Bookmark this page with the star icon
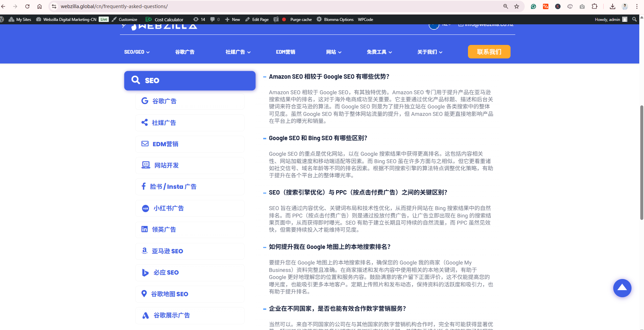 (x=517, y=6)
